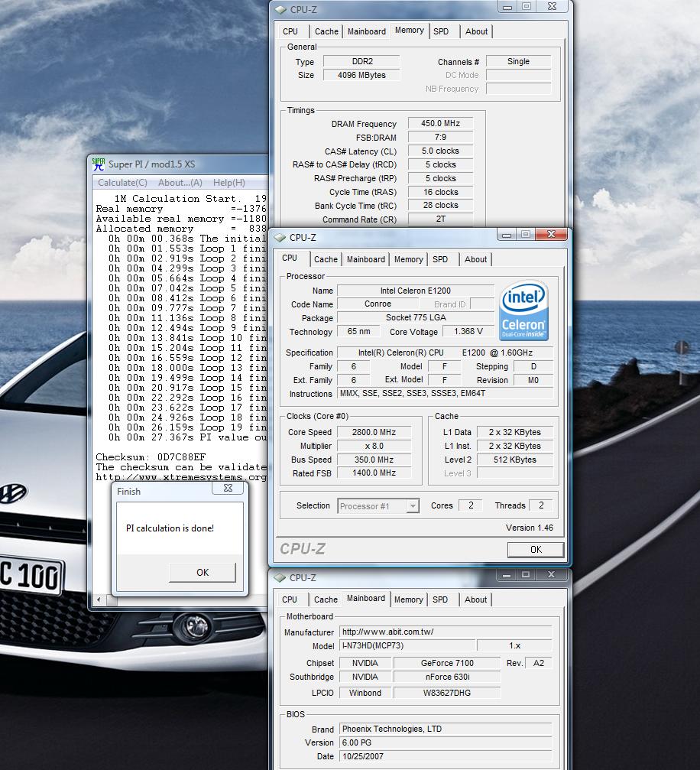Click the CPU-Z icon in Processor window title
This screenshot has width=700, height=770.
pos(280,238)
